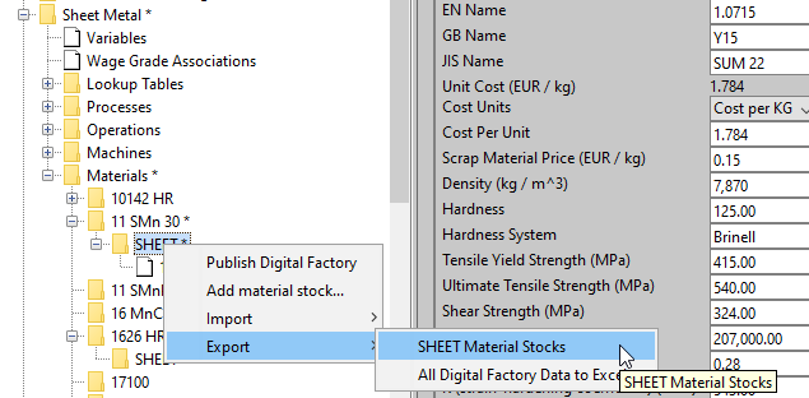Edit the Hardness value 125.00

coord(759,211)
